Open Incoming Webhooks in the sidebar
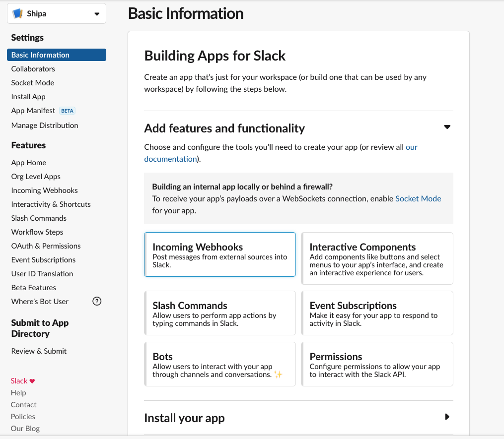Viewport: 504px width, 439px height. point(44,190)
